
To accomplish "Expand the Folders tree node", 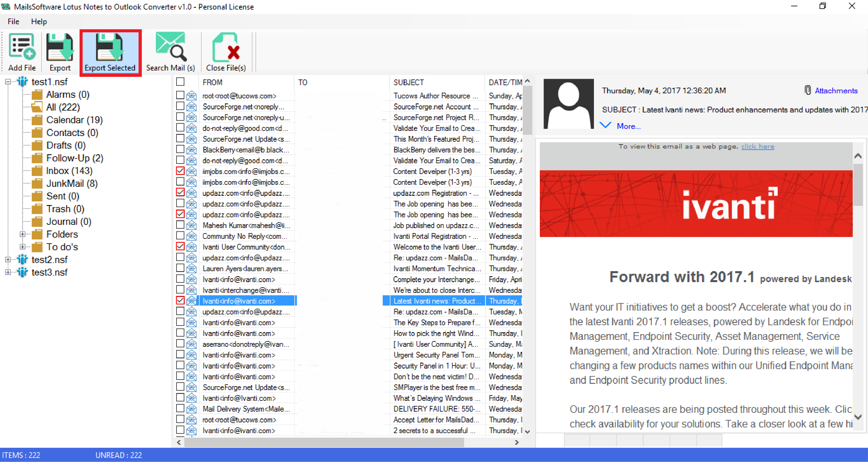I will pyautogui.click(x=22, y=234).
